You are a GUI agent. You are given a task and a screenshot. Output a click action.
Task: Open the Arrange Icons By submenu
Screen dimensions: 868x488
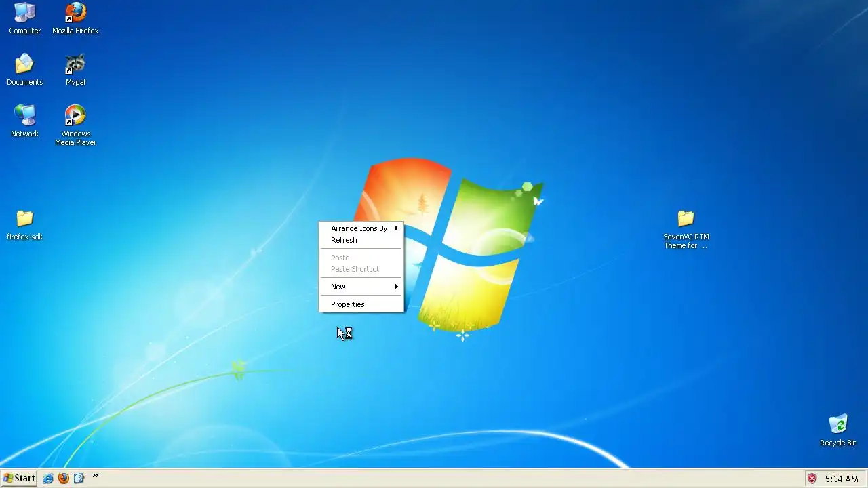(x=361, y=228)
